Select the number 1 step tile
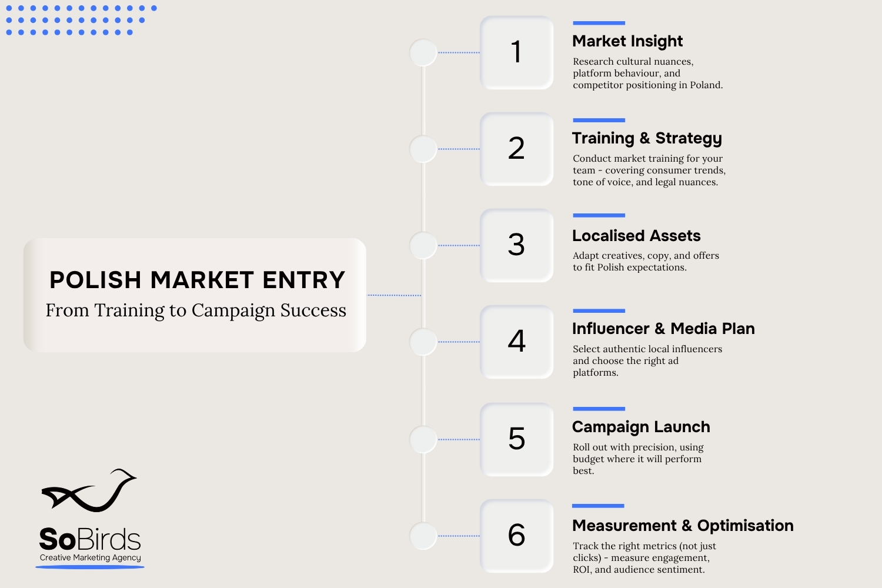The height and width of the screenshot is (588, 882). click(x=517, y=52)
